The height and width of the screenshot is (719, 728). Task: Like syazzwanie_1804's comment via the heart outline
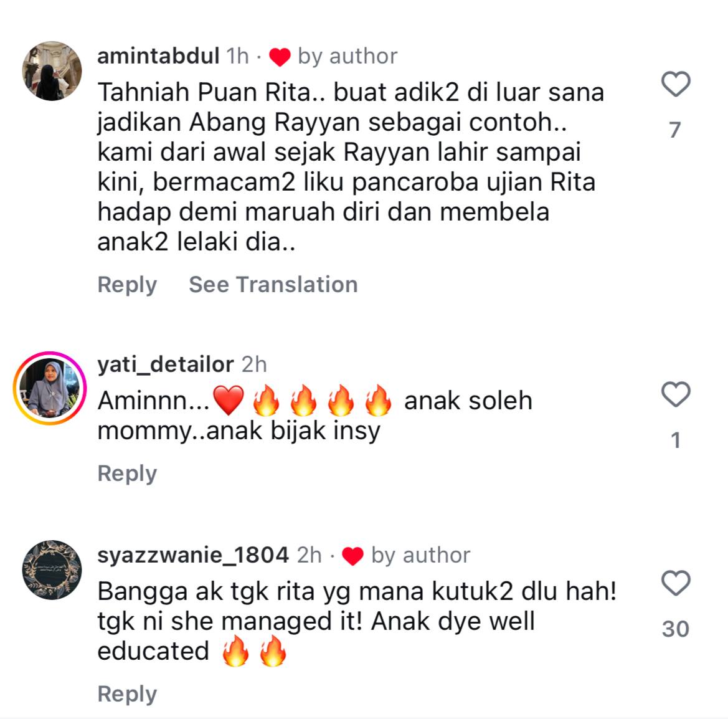676,583
